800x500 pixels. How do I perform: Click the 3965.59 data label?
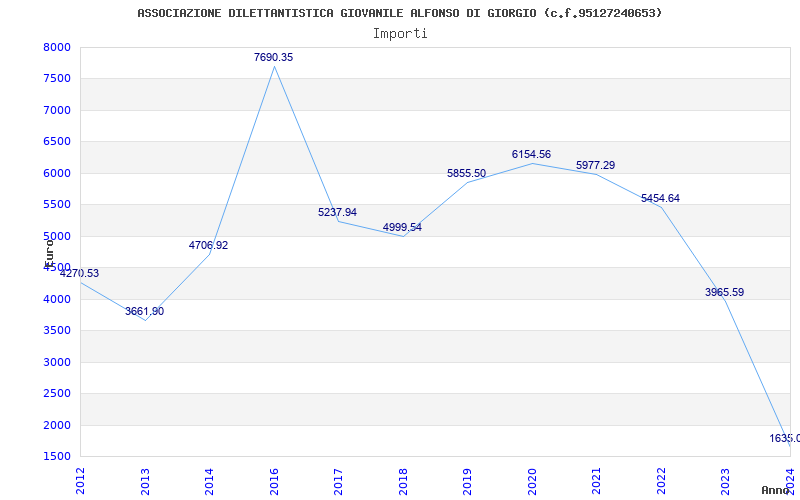click(x=724, y=292)
